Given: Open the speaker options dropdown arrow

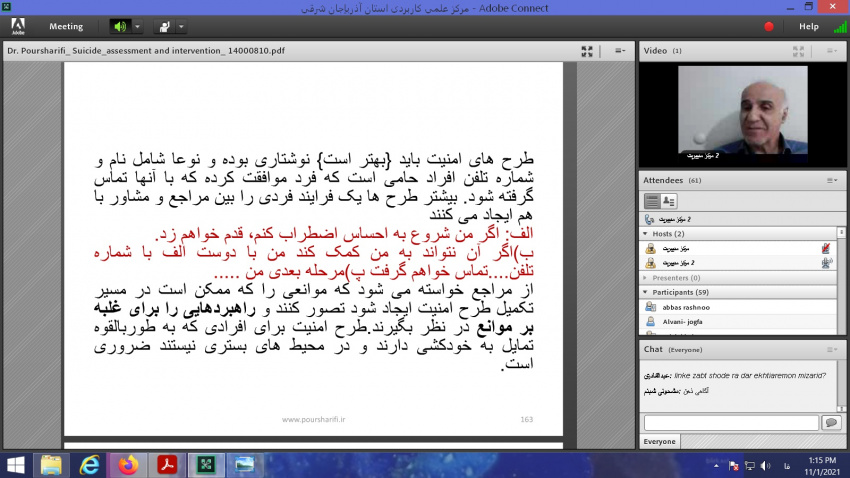Looking at the screenshot, I should point(138,27).
